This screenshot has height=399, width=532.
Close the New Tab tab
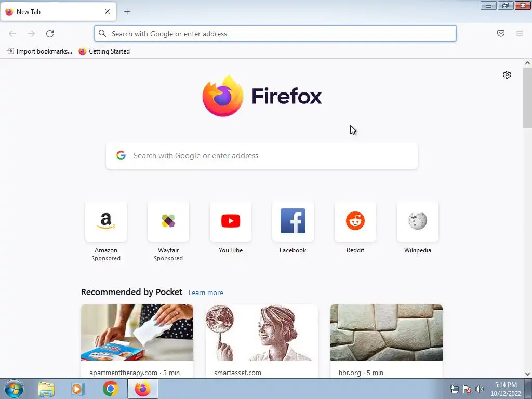108,11
